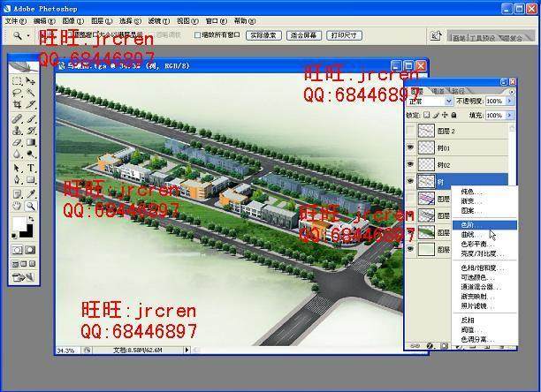Choose 色彩平衡 from the adjustment menu
Viewport: 541px width, 392px height.
[x=484, y=244]
